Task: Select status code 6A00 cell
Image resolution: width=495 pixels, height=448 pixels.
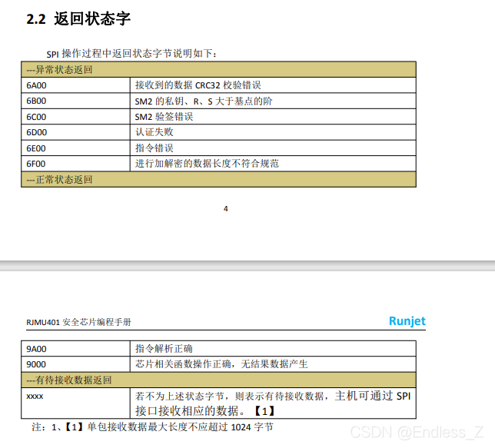Action: click(76, 85)
